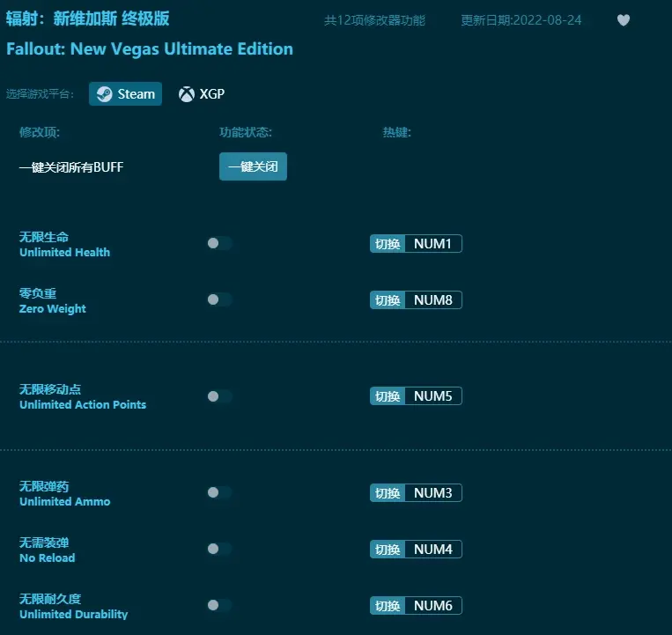Click the 热键 column header

pos(397,132)
